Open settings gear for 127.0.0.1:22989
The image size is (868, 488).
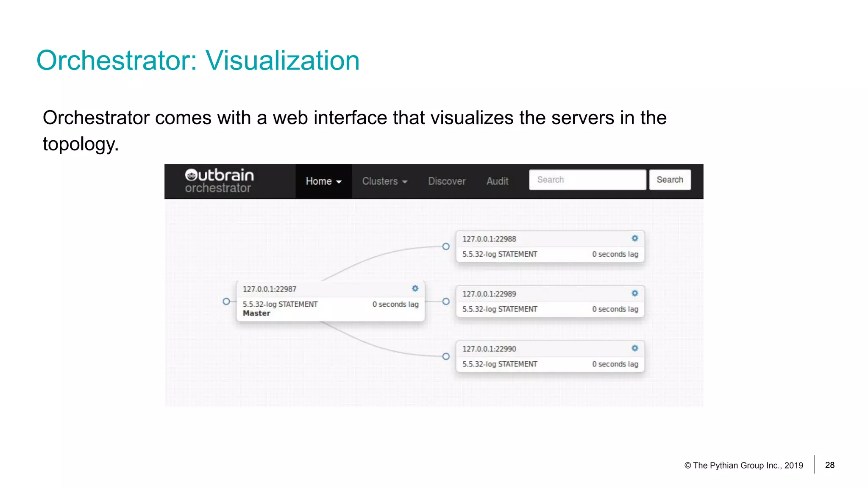tap(634, 293)
